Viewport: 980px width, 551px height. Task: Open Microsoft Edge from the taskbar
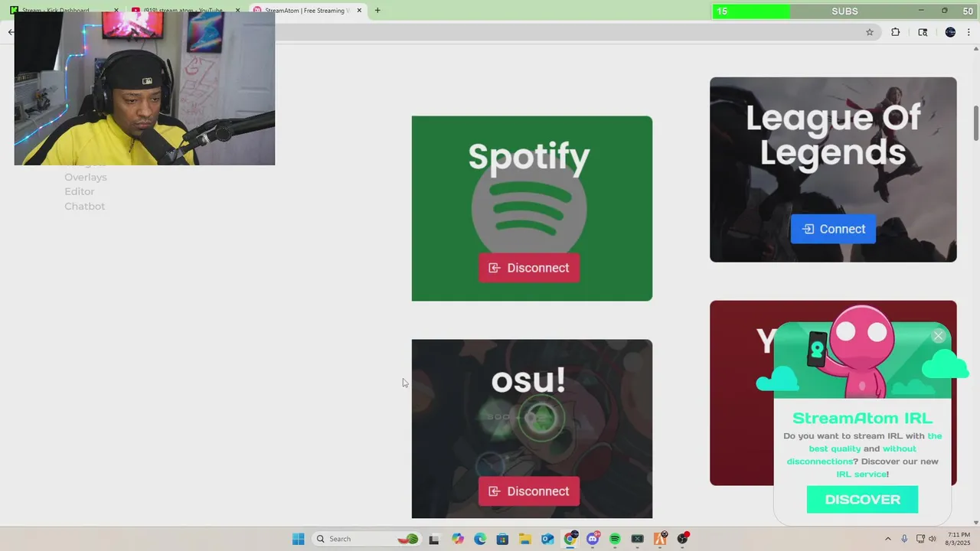480,539
